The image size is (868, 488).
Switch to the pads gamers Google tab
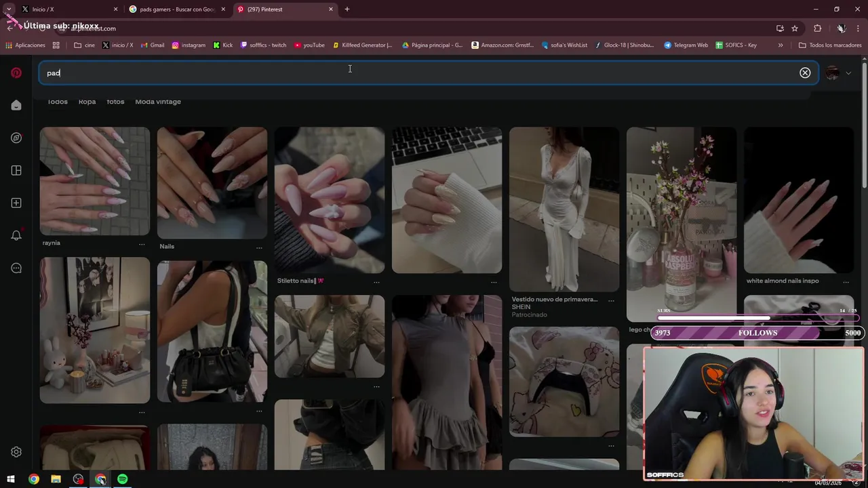click(x=176, y=9)
